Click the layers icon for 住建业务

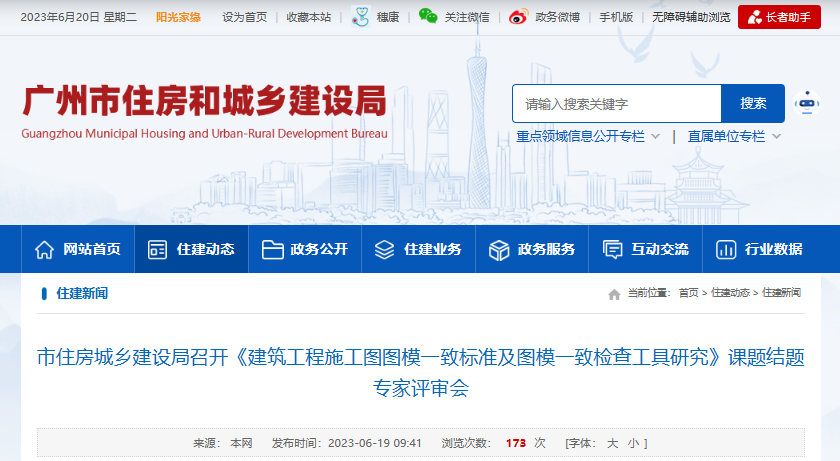point(385,249)
